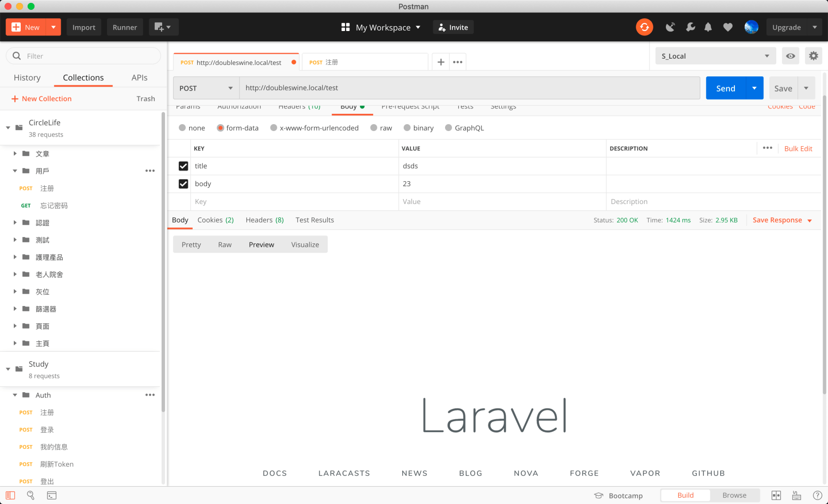
Task: Collapse the 用戶 folder
Action: [15, 171]
